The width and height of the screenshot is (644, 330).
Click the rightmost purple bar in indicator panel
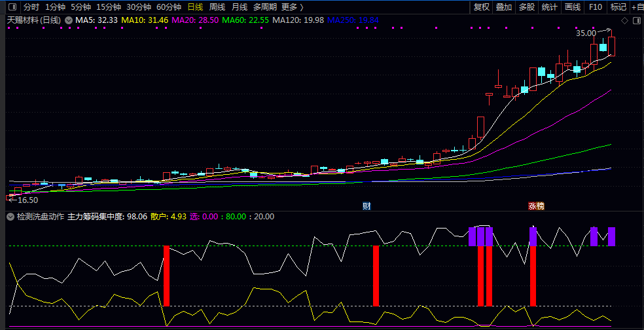[x=611, y=237]
